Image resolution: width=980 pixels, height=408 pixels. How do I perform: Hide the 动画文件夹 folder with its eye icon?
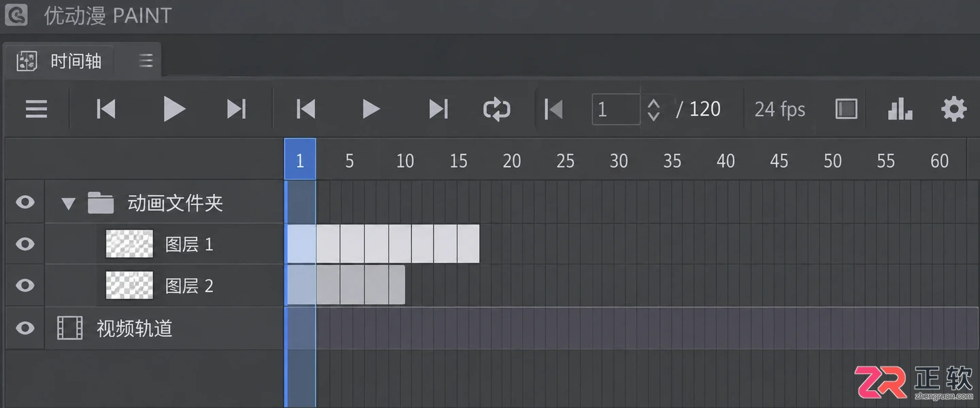point(25,203)
